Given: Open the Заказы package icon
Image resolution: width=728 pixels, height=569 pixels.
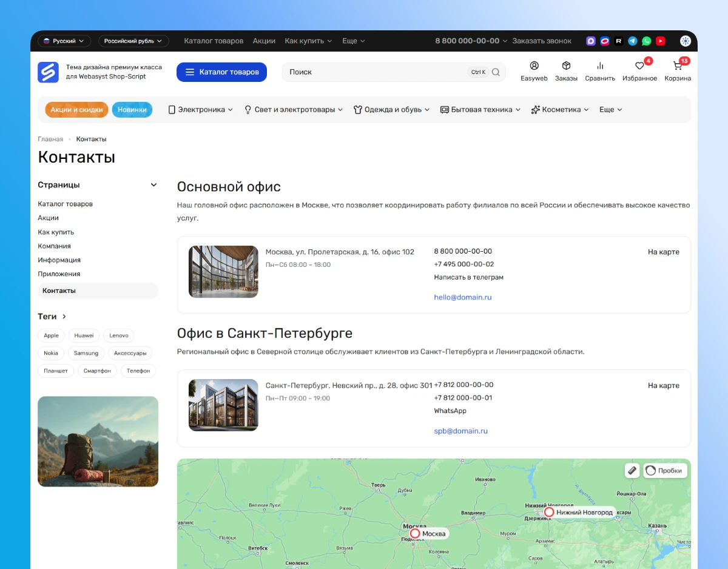Looking at the screenshot, I should tap(566, 67).
